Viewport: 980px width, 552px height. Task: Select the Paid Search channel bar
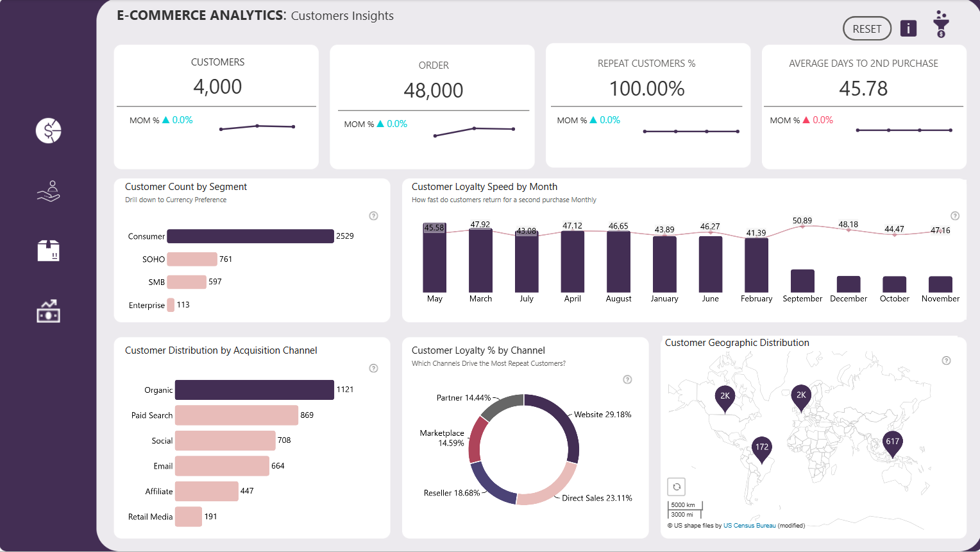point(236,415)
